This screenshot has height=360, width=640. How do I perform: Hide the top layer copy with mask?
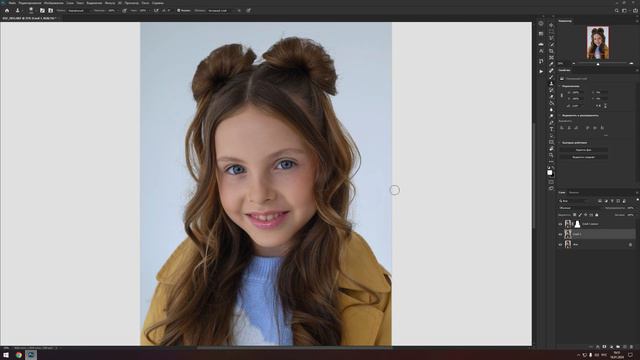(x=560, y=224)
